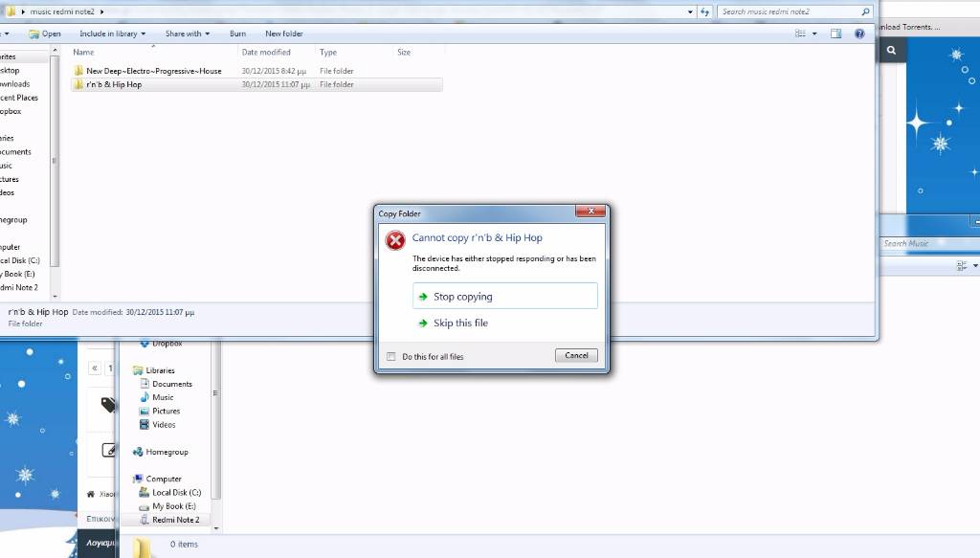Click the 'Search music redmi note2' field
This screenshot has width=980, height=558.
[x=790, y=11]
